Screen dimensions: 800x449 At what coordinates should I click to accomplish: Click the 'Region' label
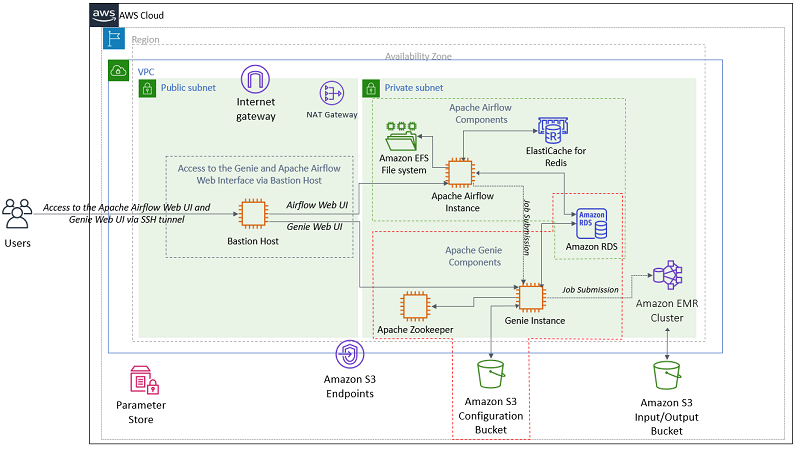pyautogui.click(x=145, y=40)
